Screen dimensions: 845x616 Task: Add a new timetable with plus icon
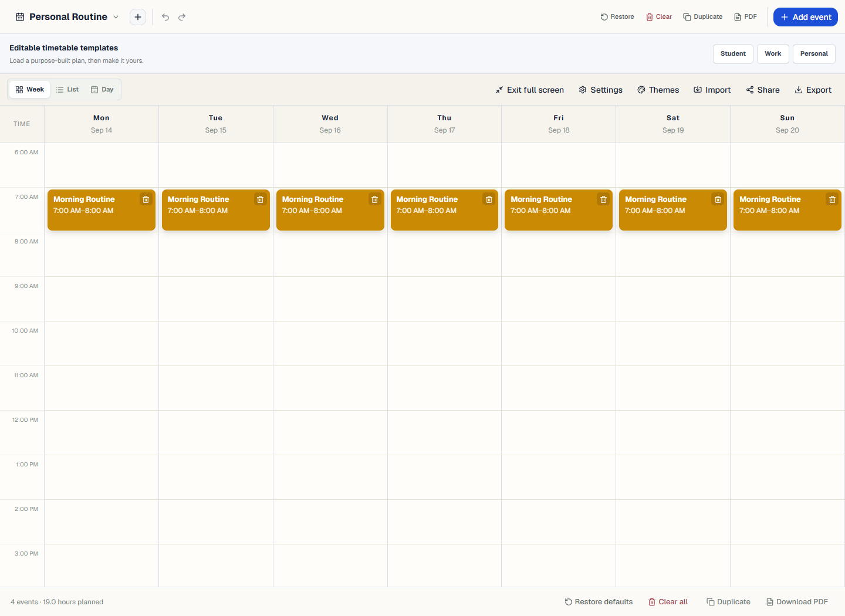138,17
